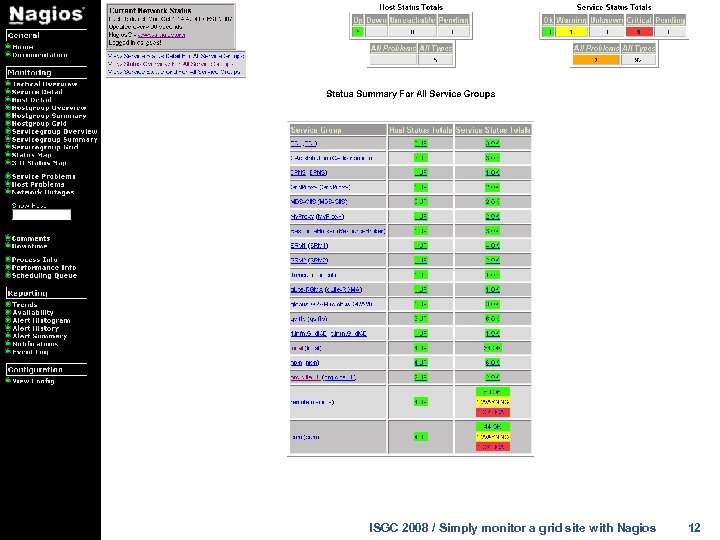720x540 pixels.
Task: View Status Overview For All Service Groups
Action: coord(171,64)
